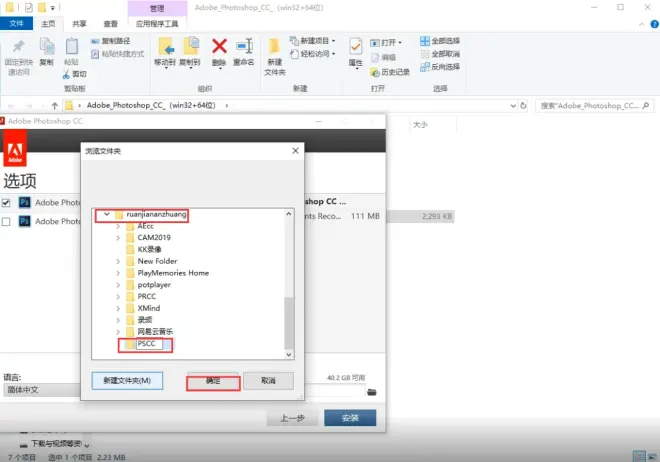660x462 pixels.
Task: Expand the XMind folder node
Action: [118, 308]
